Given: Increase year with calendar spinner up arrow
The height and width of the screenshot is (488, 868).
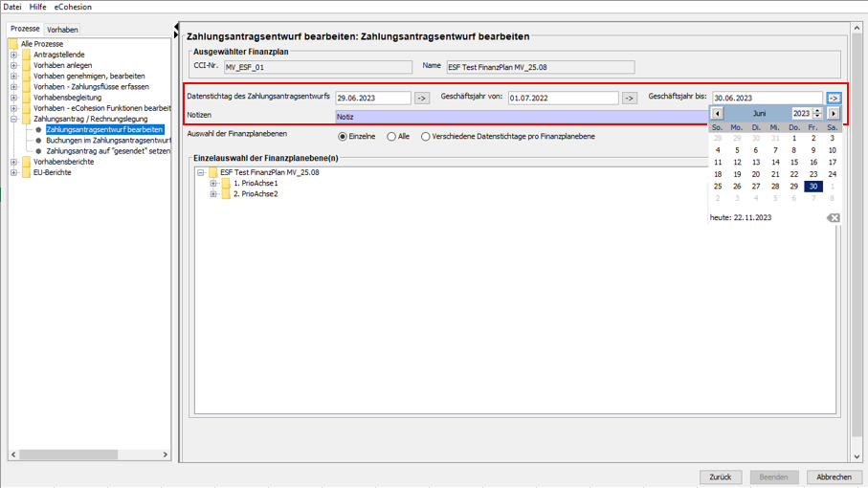Looking at the screenshot, I should [x=817, y=110].
